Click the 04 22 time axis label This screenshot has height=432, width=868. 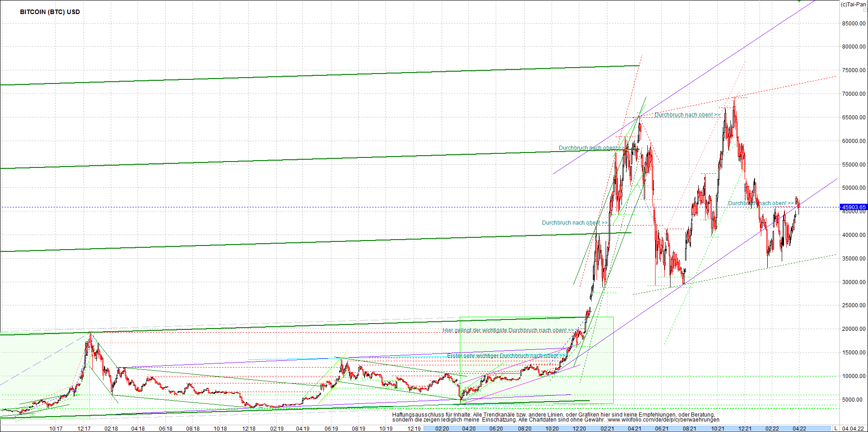799,428
